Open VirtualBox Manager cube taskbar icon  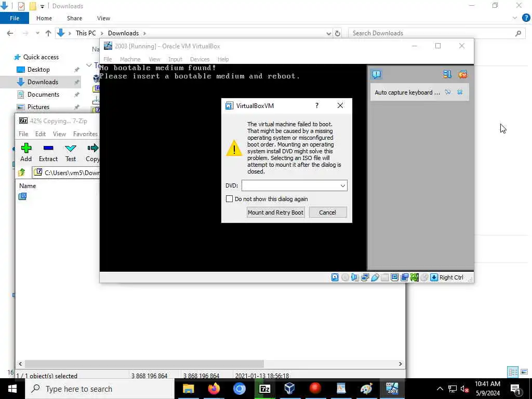[290, 389]
